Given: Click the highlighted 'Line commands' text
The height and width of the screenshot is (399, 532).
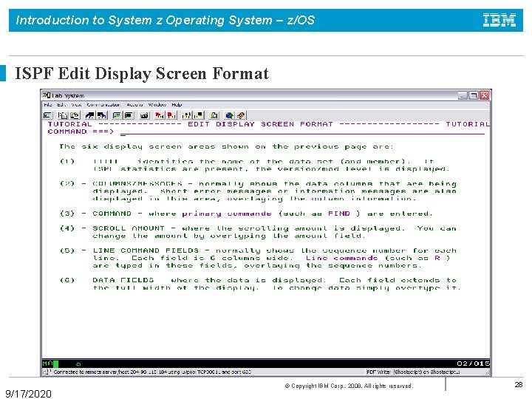Looking at the screenshot, I should (341, 258).
